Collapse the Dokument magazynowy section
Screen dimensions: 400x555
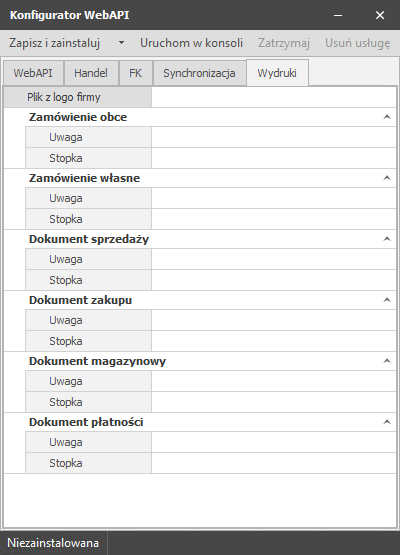387,361
